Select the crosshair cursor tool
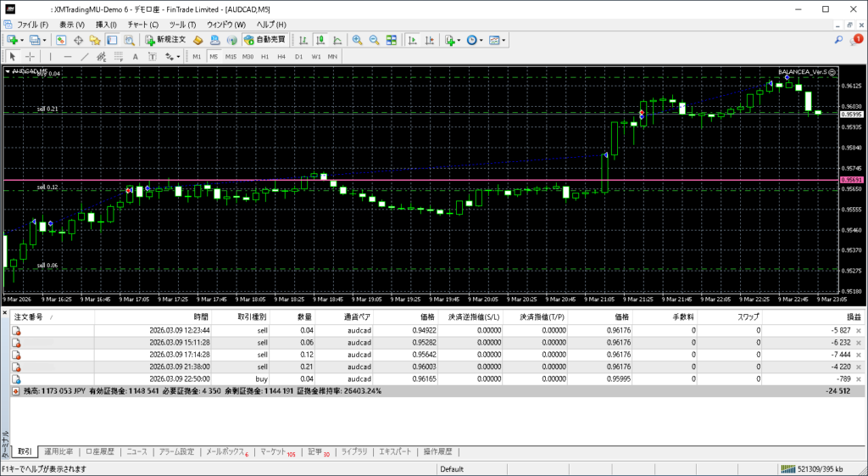The height and width of the screenshot is (476, 868). (x=30, y=57)
